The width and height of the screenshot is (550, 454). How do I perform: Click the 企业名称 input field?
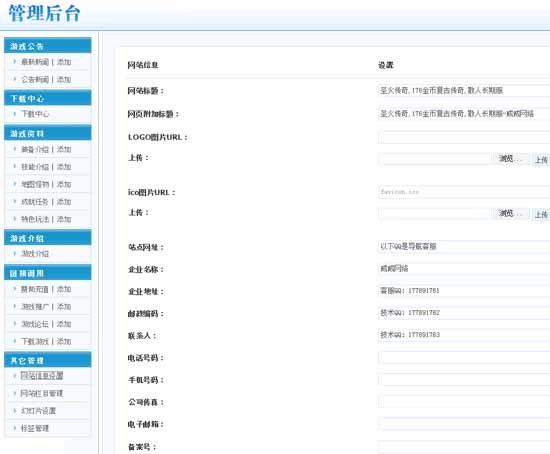464,269
